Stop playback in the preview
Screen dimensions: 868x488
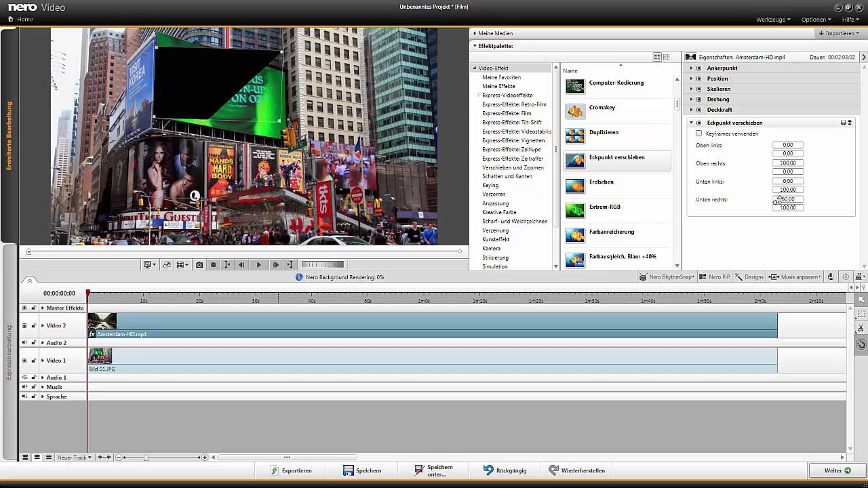[213, 265]
